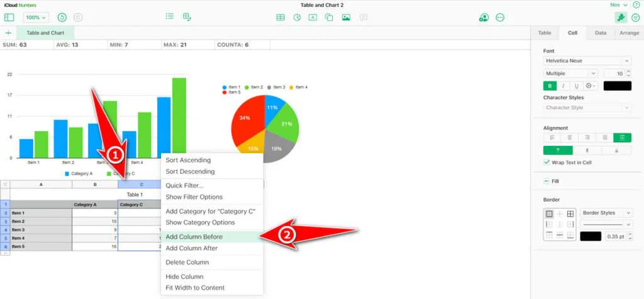Toggle Wrap Text in Cell checkbox
The width and height of the screenshot is (644, 299).
coord(547,162)
